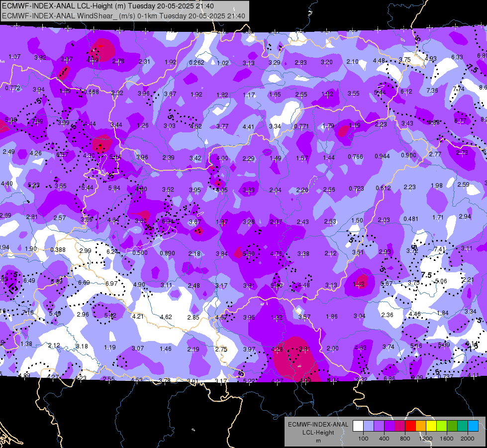The height and width of the screenshot is (448, 487).
Task: Select the lime green legend swatch
Action: coord(442,426)
